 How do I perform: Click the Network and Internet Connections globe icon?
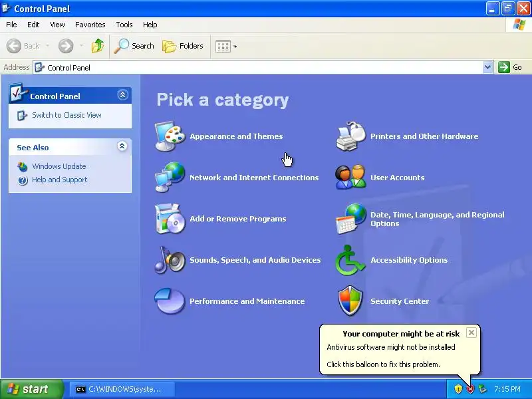tap(170, 177)
